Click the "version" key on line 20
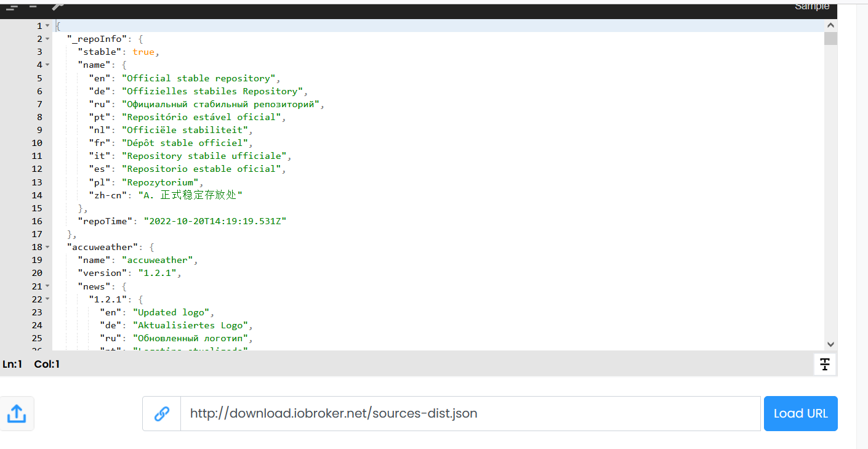Screen dimensions: 868x449 (x=102, y=273)
